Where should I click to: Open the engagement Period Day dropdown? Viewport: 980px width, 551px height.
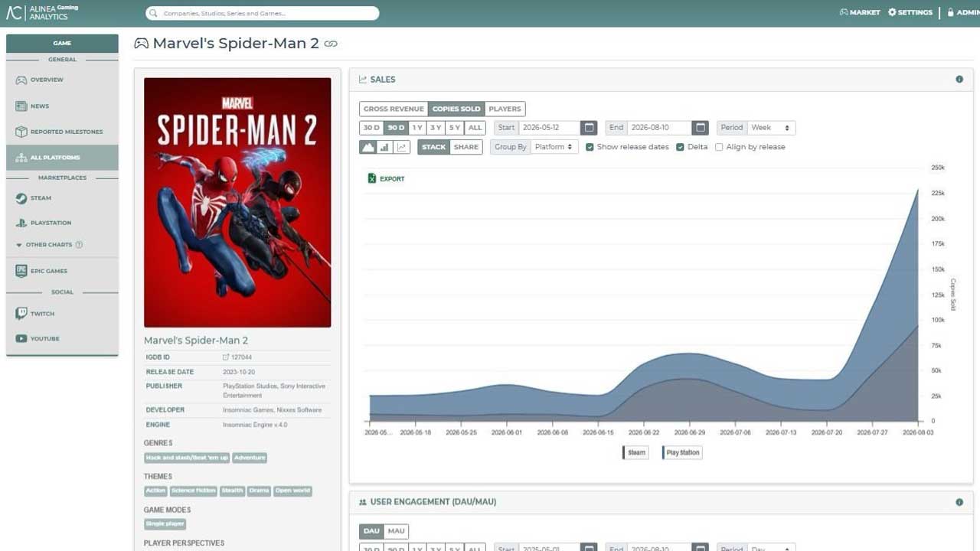point(771,548)
